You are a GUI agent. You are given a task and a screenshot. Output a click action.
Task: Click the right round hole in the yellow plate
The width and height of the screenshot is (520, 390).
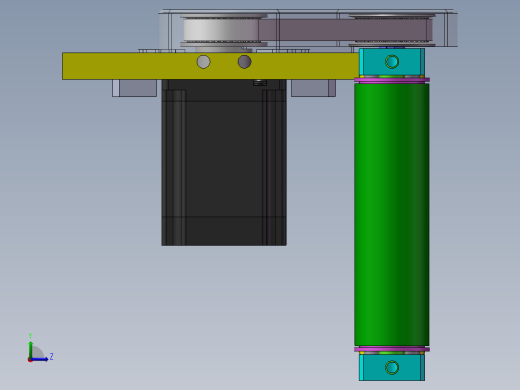coord(244,62)
